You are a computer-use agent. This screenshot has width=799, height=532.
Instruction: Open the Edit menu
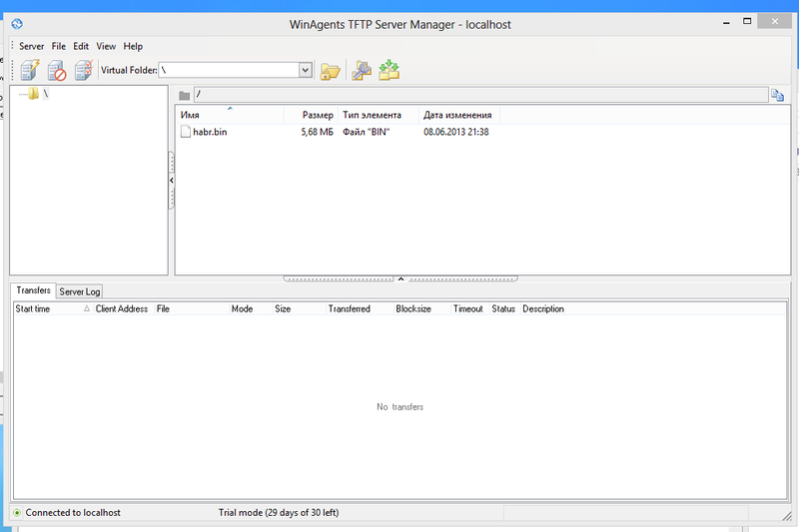coord(81,46)
